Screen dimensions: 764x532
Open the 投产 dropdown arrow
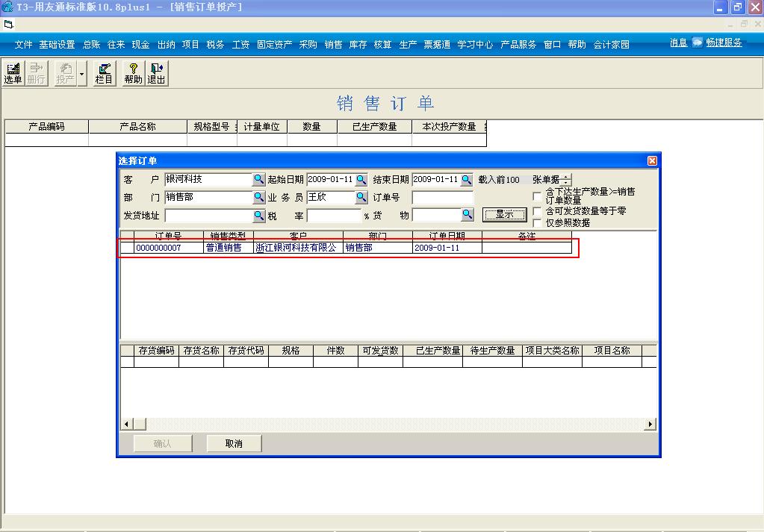(81, 72)
